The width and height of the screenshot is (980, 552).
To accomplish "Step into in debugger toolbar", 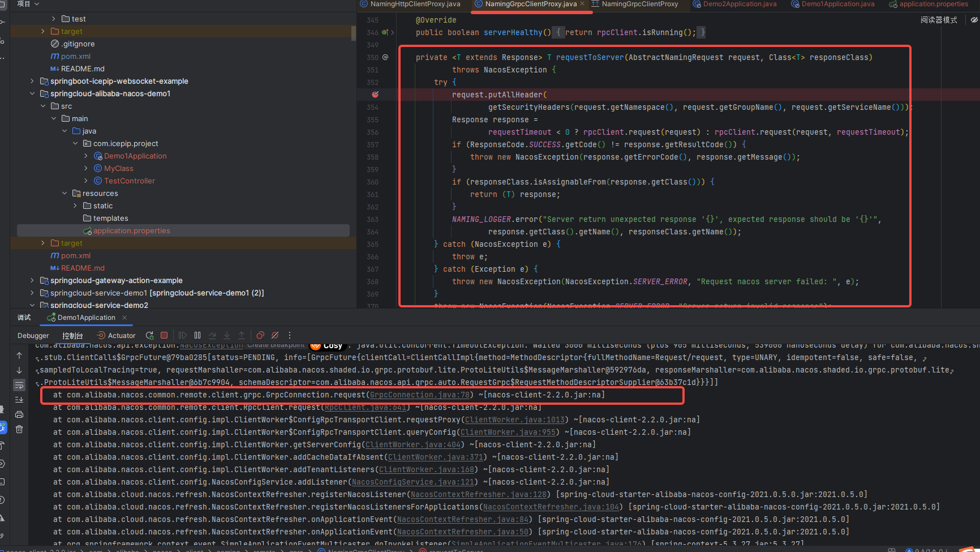I will (x=227, y=335).
